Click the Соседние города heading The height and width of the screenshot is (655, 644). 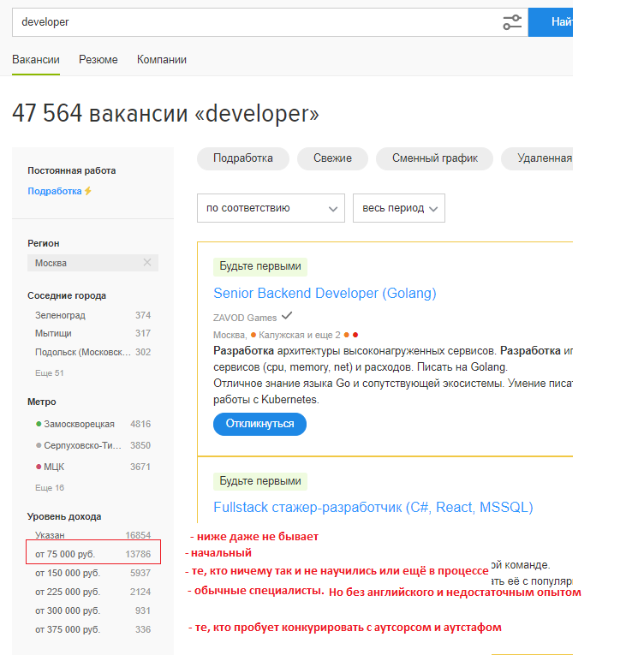tap(67, 295)
